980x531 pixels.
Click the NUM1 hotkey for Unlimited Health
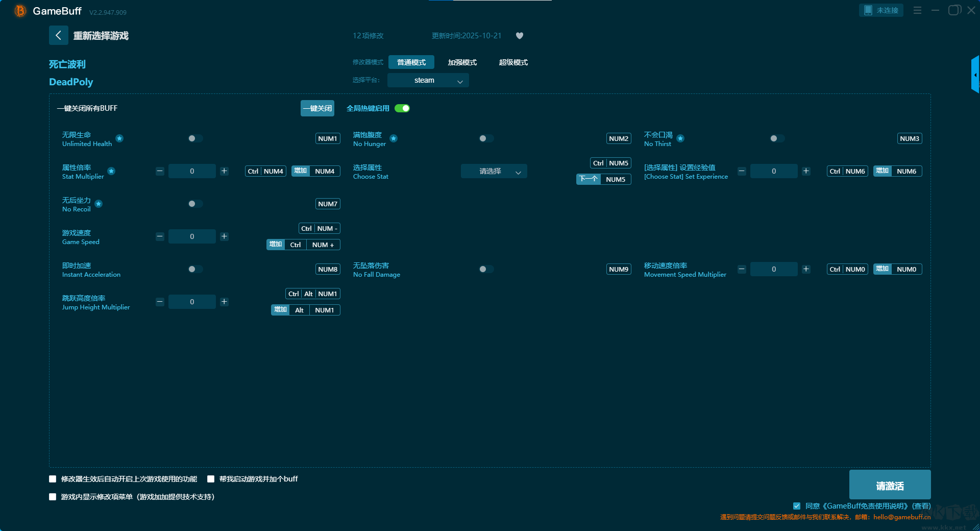(328, 138)
